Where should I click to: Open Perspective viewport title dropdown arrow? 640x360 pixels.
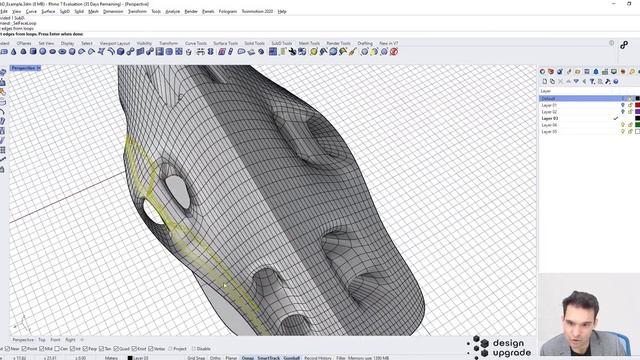click(39, 68)
